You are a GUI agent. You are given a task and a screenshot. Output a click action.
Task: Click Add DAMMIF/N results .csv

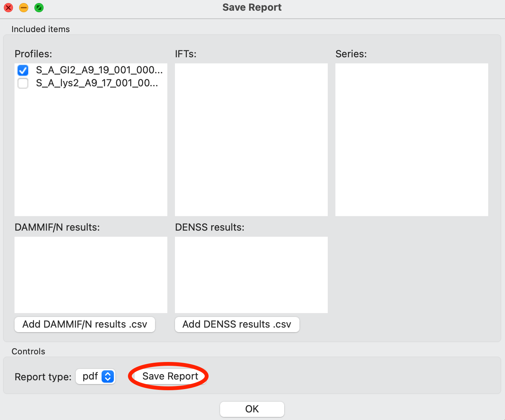coord(85,325)
